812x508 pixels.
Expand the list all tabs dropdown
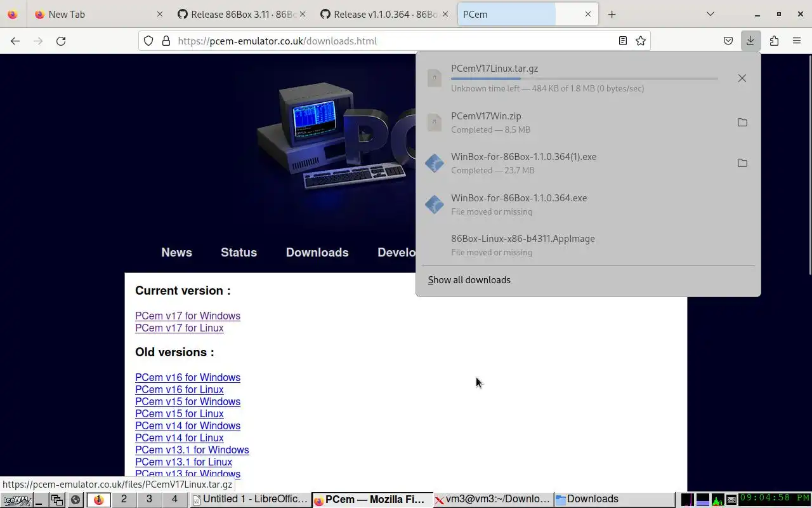click(x=710, y=14)
